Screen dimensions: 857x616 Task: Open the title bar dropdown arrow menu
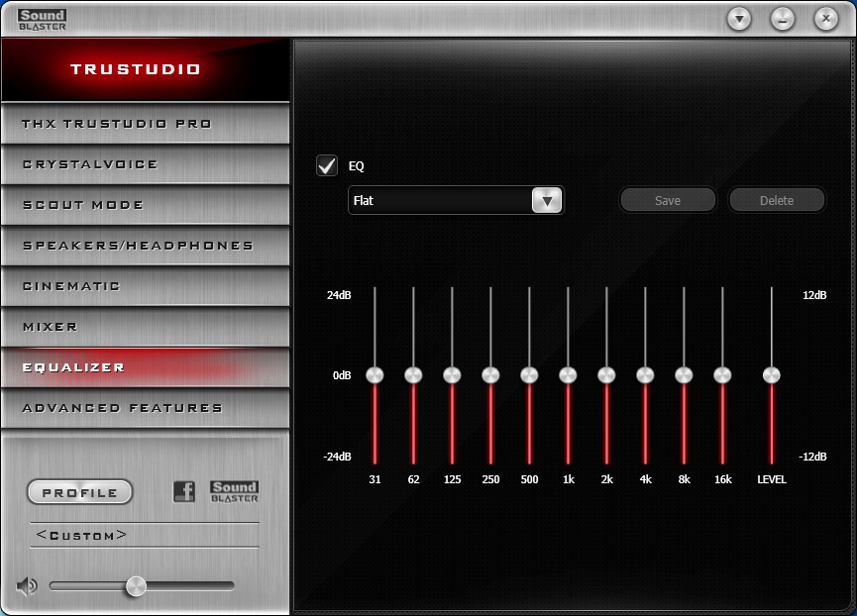tap(739, 19)
